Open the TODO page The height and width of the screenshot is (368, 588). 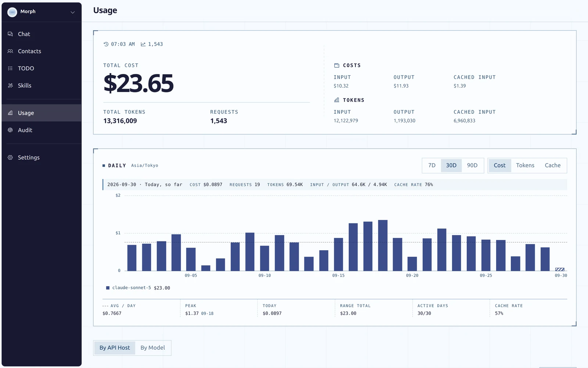[x=42, y=68]
